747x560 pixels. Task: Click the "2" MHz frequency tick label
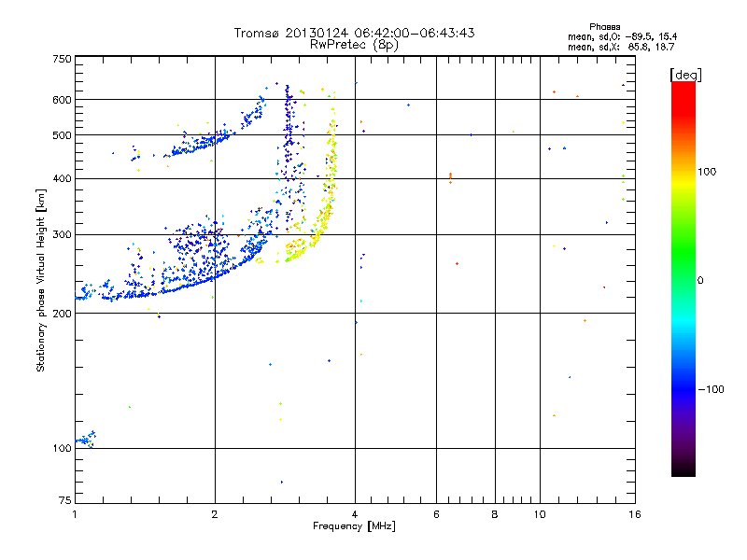pos(215,514)
